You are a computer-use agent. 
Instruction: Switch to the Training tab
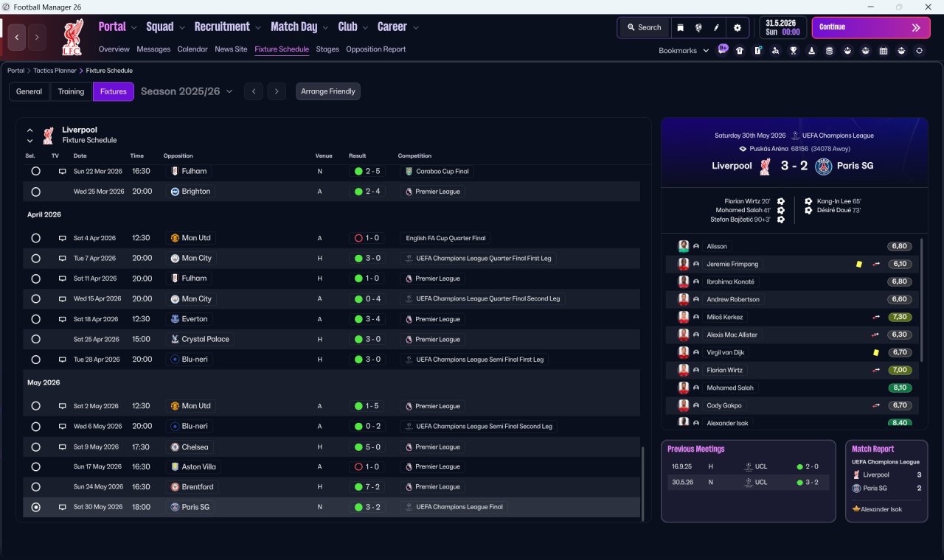click(x=71, y=91)
